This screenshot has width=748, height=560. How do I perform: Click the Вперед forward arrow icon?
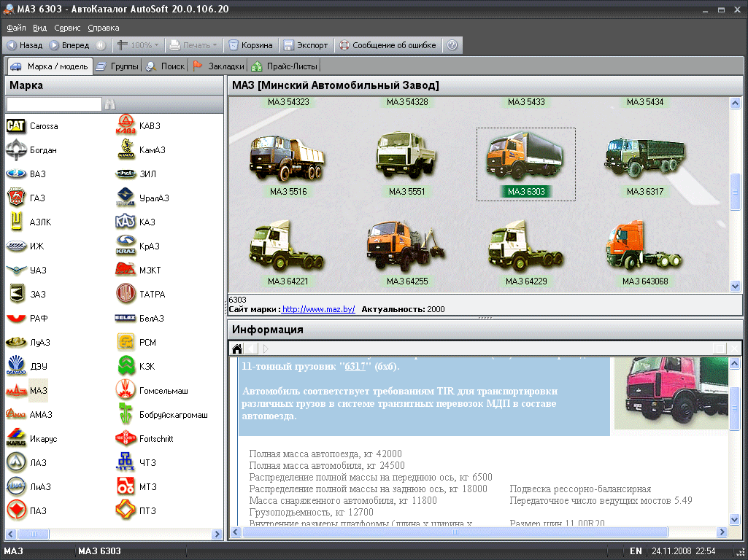[x=54, y=45]
